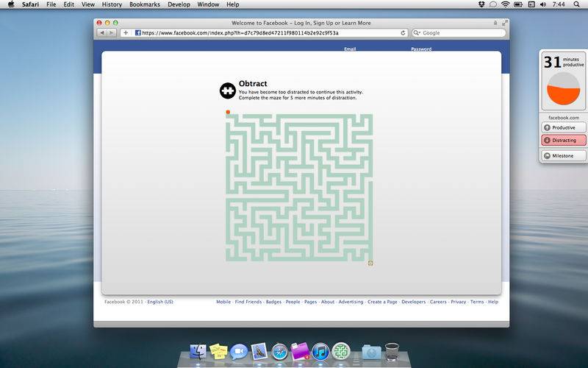Click the plus add bookmark button
This screenshot has height=368, width=588.
click(126, 33)
